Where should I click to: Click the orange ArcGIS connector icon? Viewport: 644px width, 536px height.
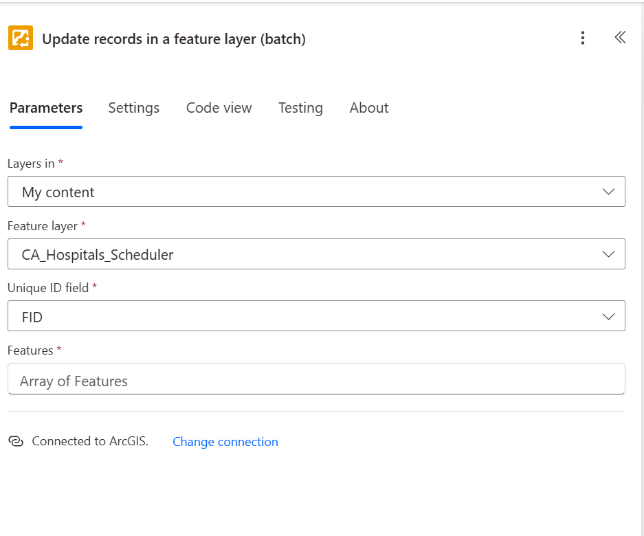(20, 38)
